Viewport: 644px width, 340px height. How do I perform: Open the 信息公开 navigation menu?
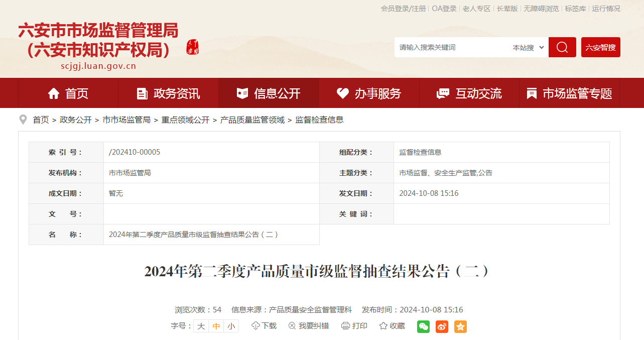pyautogui.click(x=269, y=93)
